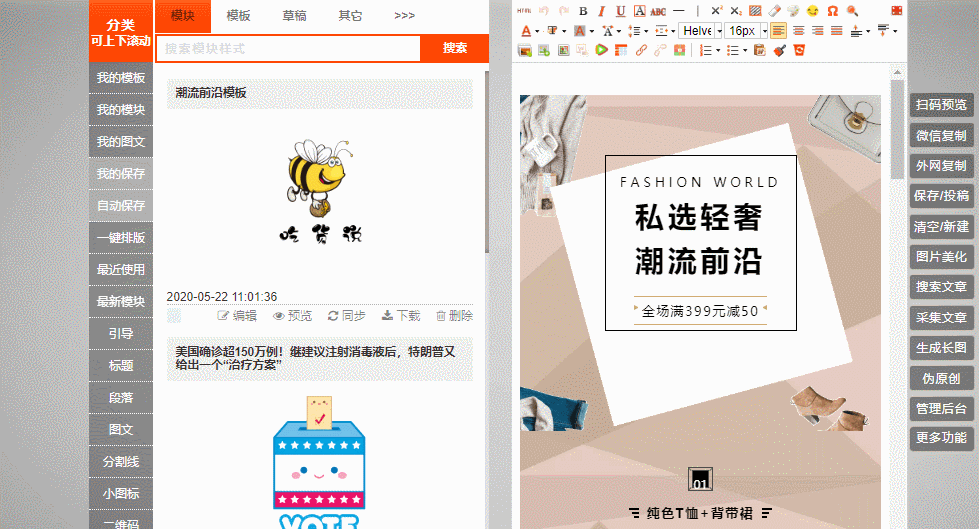Redo the last edit
Screen dimensions: 979x529
[x=564, y=11]
